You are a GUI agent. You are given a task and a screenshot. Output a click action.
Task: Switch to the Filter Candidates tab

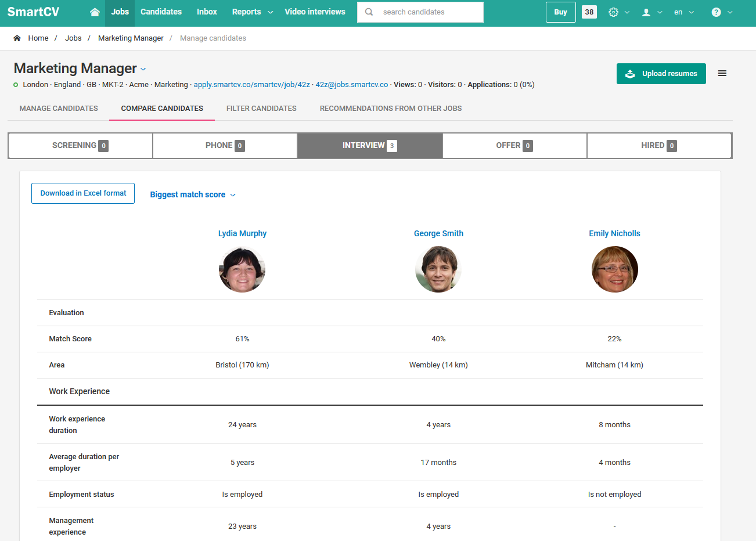[261, 109]
